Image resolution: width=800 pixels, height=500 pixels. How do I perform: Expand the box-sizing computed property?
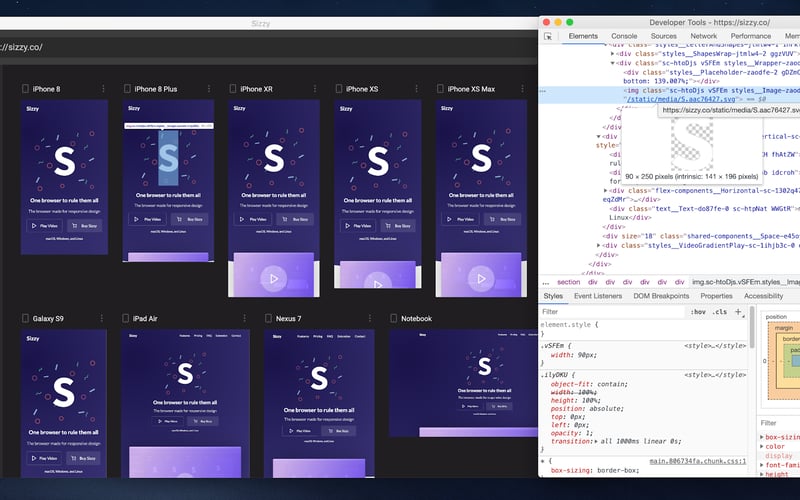[761, 437]
